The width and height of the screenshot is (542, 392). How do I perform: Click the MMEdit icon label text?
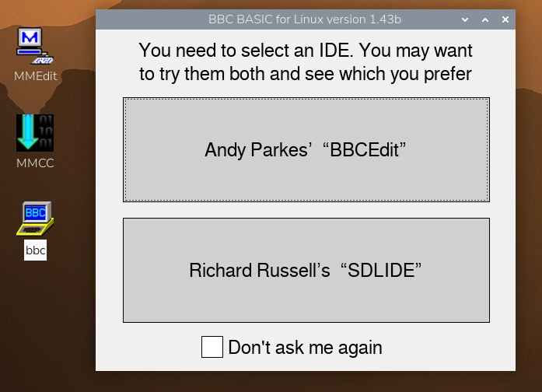click(x=35, y=76)
